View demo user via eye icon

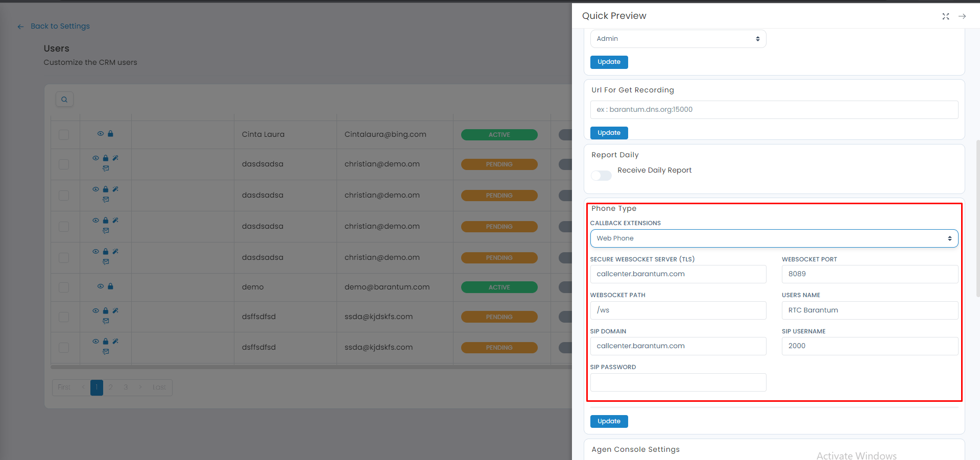101,286
